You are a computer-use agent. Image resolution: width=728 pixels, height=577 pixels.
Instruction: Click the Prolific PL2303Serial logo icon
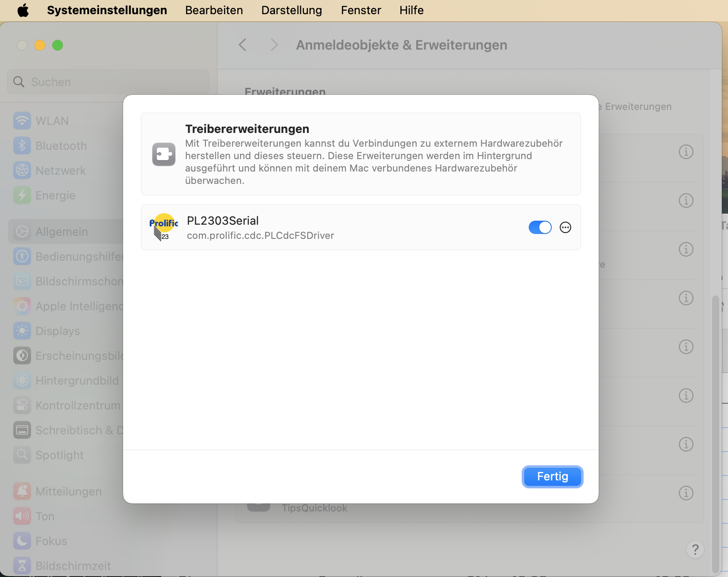pyautogui.click(x=163, y=227)
